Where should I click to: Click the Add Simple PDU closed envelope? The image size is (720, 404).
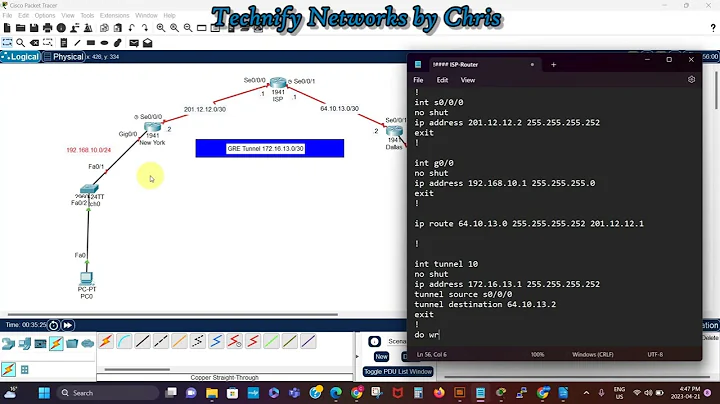[134, 43]
